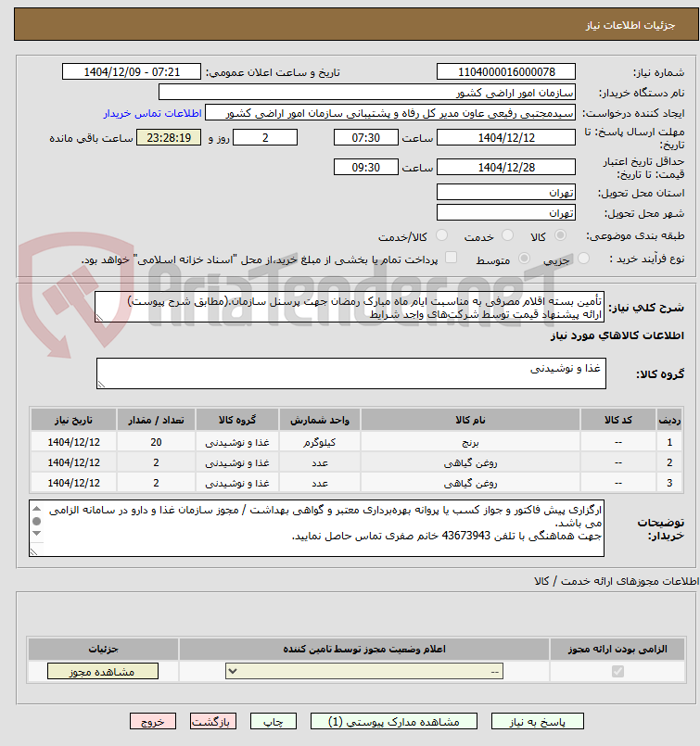Click the عدد unit cell in row 3
This screenshot has width=700, height=746.
(319, 483)
